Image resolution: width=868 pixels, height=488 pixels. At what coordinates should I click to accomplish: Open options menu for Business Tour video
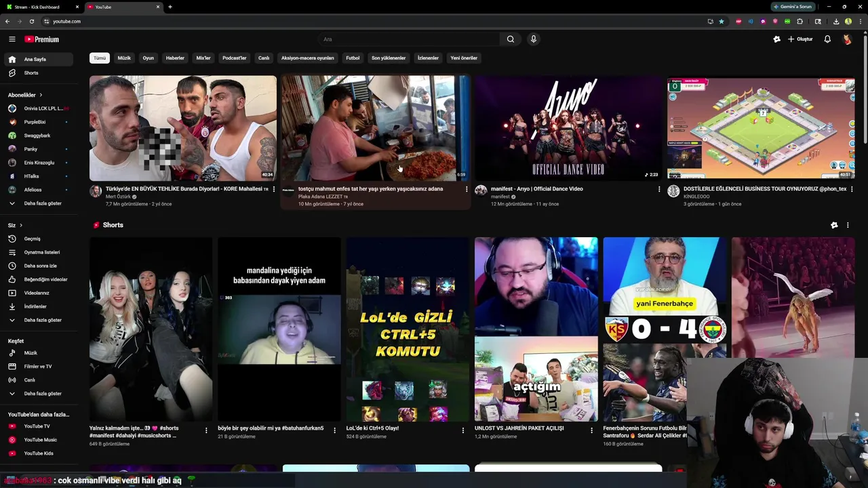[x=852, y=189]
